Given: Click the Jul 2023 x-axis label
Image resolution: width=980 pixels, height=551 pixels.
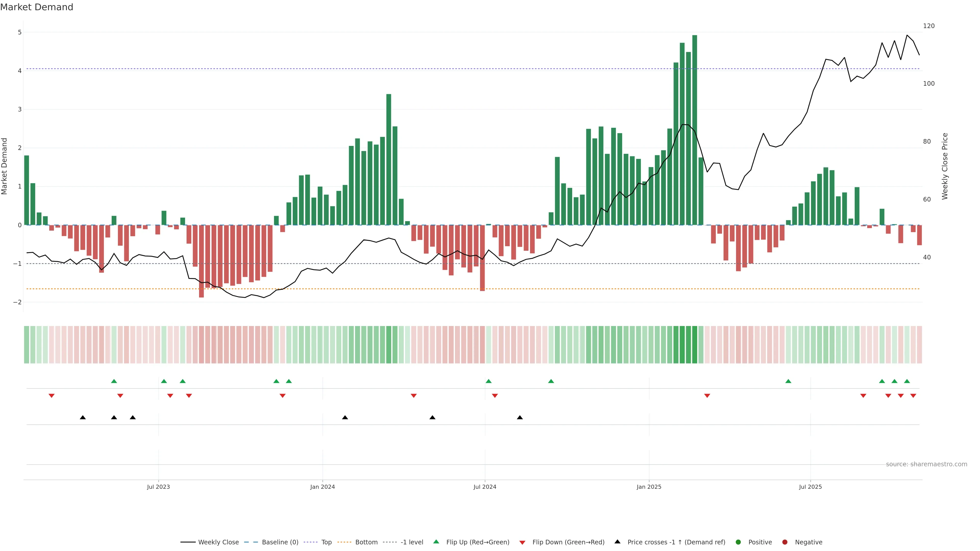Looking at the screenshot, I should tap(158, 487).
